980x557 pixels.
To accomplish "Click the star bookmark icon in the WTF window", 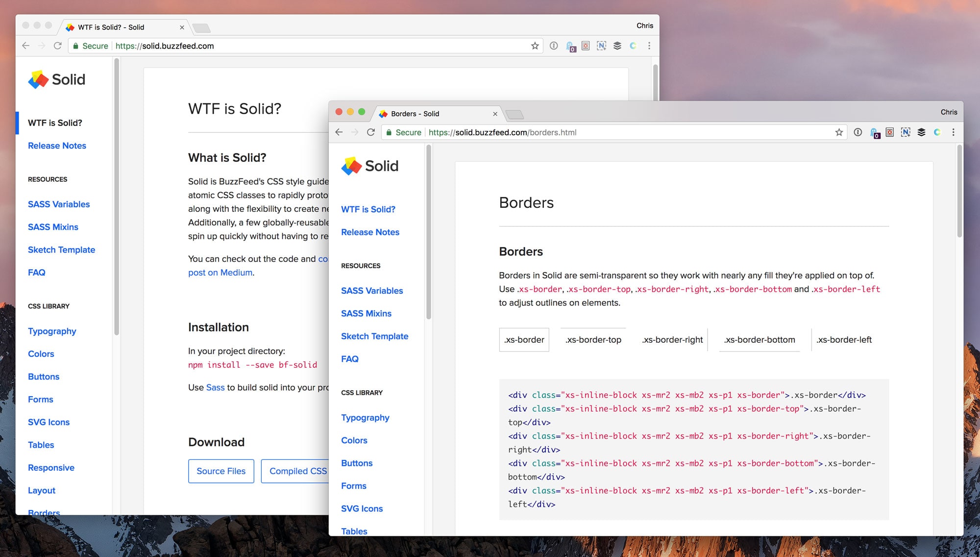I will point(535,46).
